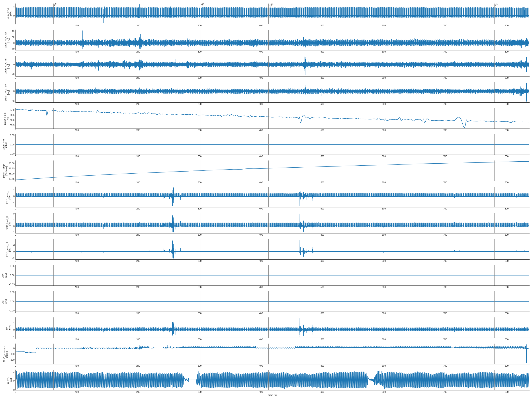This screenshot has height=399, width=532.
Task: Click the flat gap in PLETH signal near 285 s
Action: tap(193, 380)
